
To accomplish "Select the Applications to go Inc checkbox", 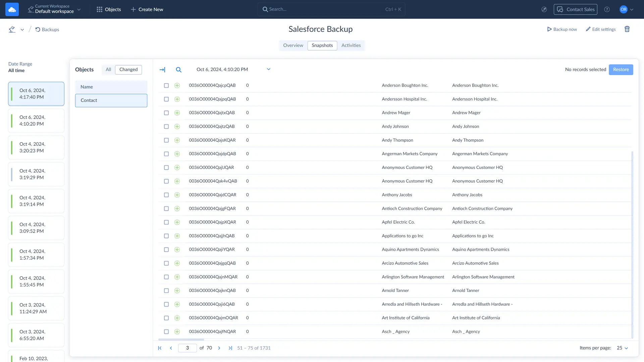I will click(x=166, y=236).
